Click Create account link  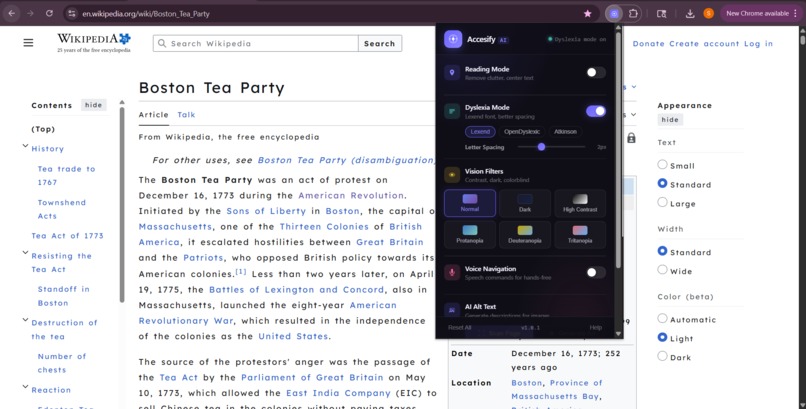[x=705, y=44]
